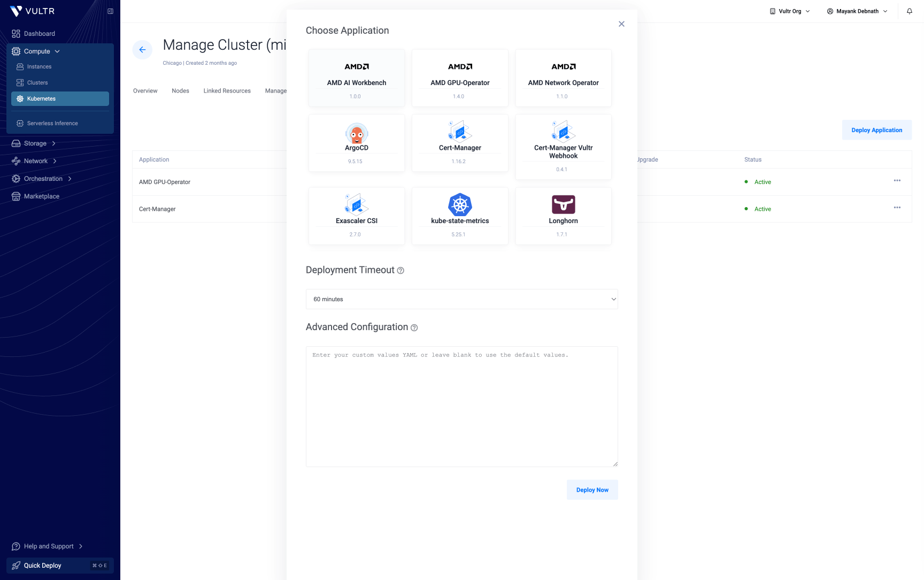
Task: Click the Deploy Application button
Action: (x=877, y=130)
